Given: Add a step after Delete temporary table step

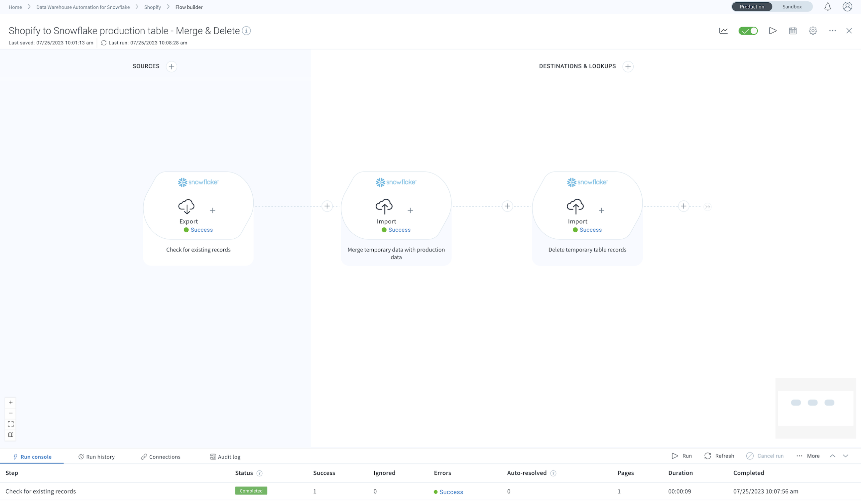Looking at the screenshot, I should point(684,206).
